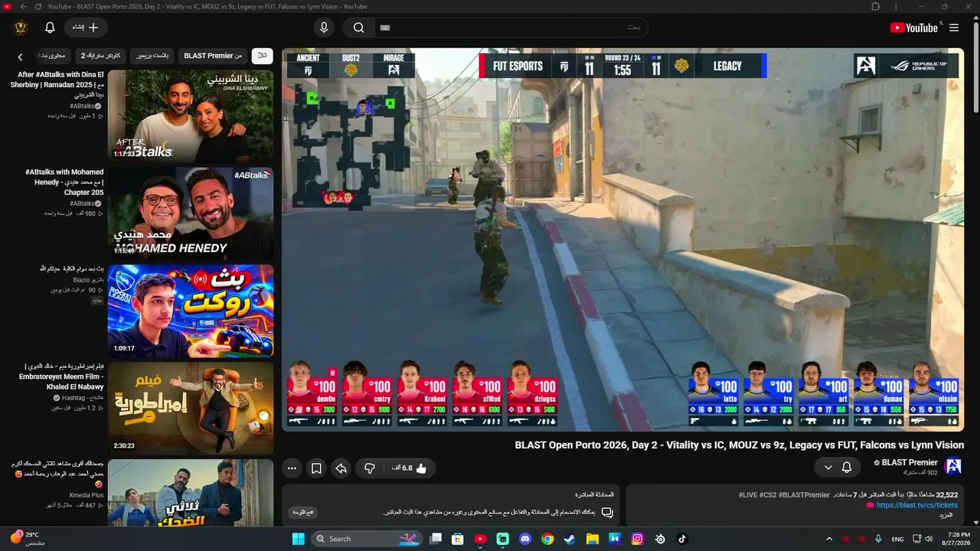This screenshot has height=551, width=980.
Task: Click the #BLASTPremier hashtag
Action: 805,495
